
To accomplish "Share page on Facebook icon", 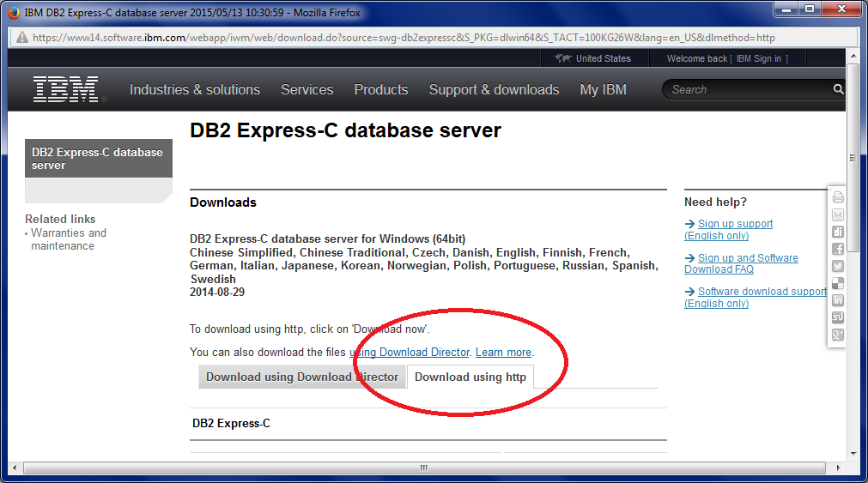I will click(838, 249).
